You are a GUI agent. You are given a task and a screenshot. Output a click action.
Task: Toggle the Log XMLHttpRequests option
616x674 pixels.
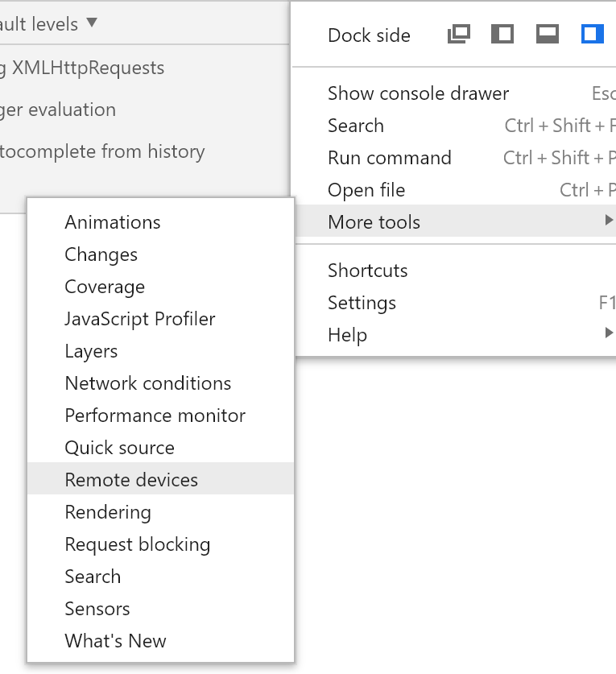81,68
